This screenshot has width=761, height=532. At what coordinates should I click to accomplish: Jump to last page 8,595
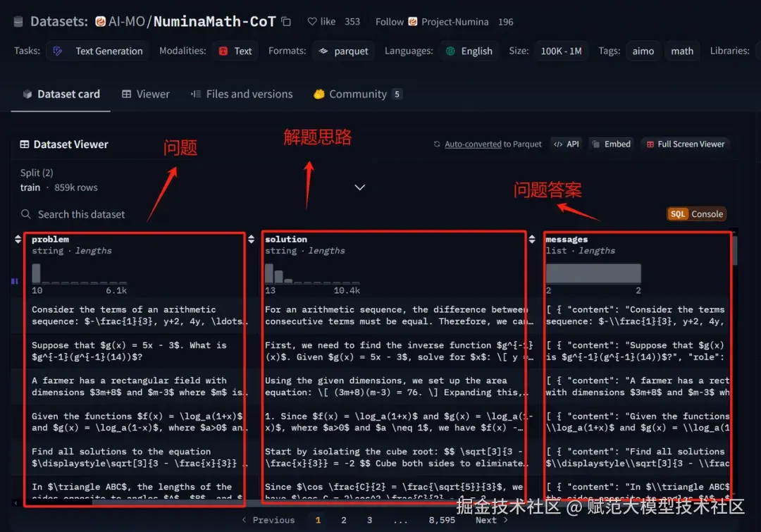click(x=442, y=520)
